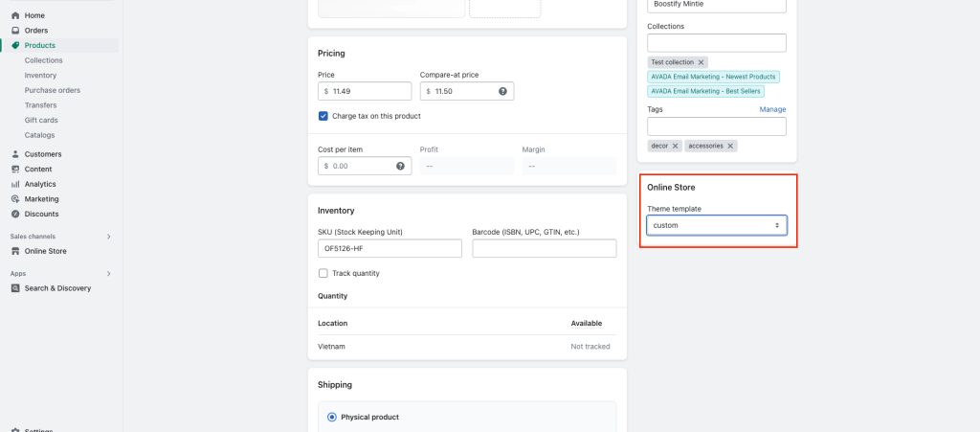Select the Physical product radio button
The height and width of the screenshot is (432, 980).
332,418
